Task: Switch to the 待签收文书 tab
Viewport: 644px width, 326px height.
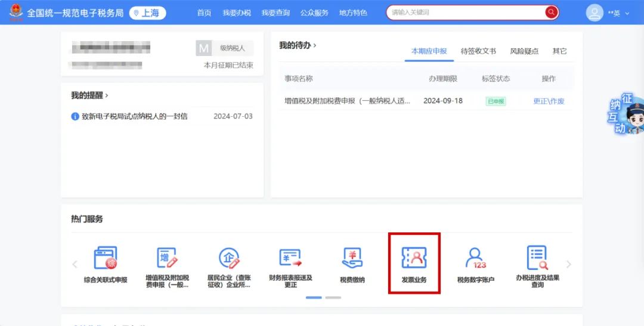Action: [x=478, y=51]
